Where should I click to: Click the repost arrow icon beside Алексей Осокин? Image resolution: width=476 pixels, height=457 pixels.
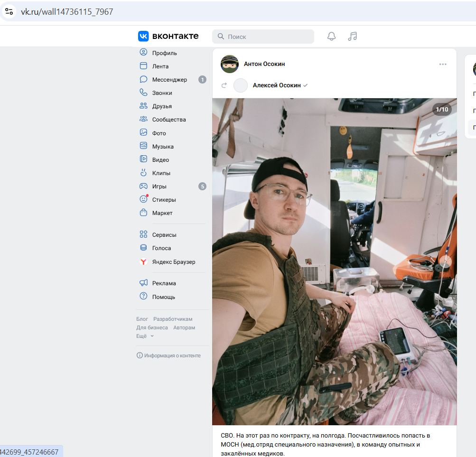pyautogui.click(x=224, y=85)
